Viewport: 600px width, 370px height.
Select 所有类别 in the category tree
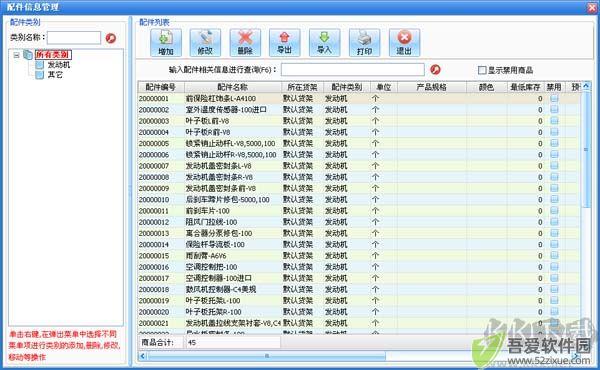[53, 55]
